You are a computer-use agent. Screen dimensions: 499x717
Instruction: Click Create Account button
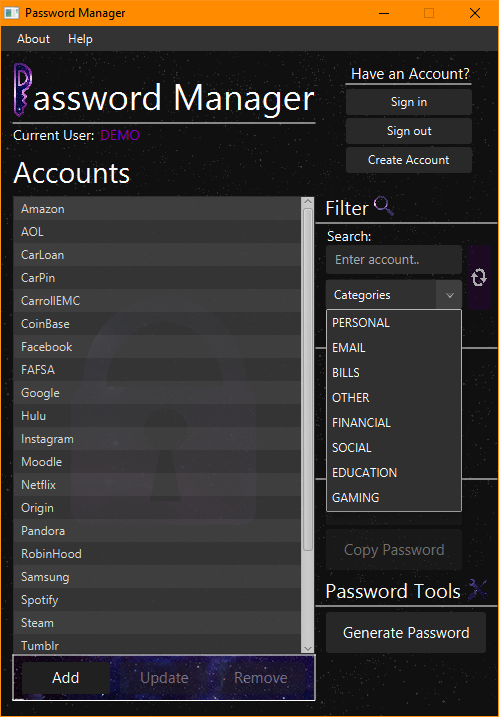point(409,160)
